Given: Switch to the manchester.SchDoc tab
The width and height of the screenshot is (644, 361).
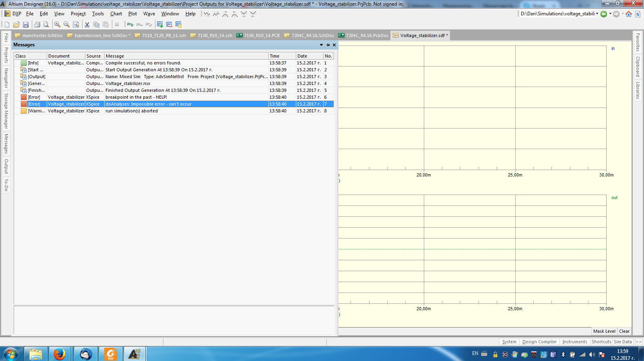Looking at the screenshot, I should point(39,35).
